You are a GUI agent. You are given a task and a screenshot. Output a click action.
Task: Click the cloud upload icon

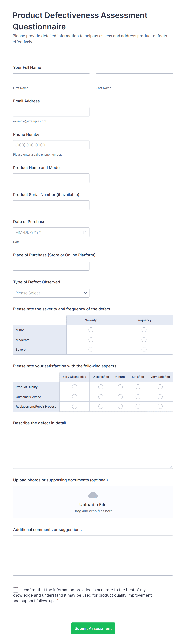(x=93, y=495)
